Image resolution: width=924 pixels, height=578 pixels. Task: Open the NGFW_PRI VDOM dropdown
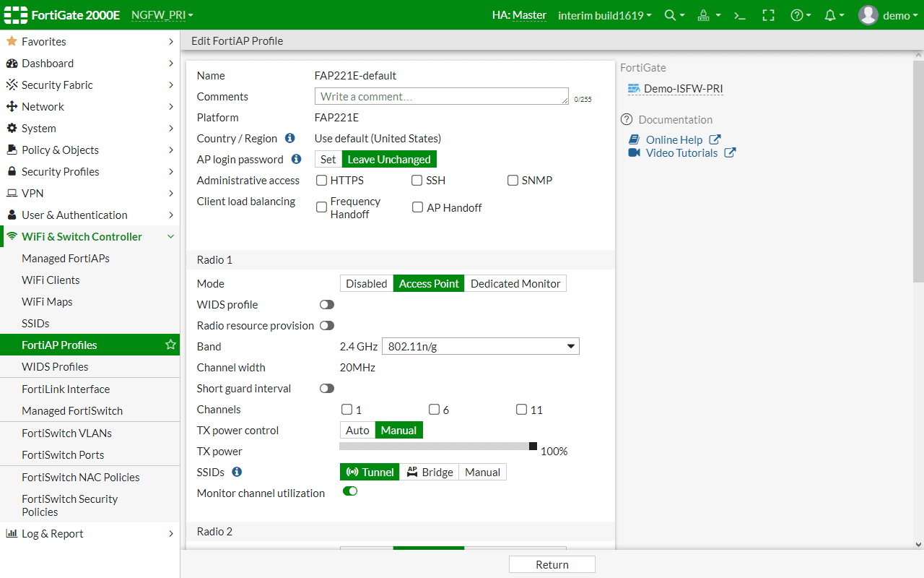162,15
